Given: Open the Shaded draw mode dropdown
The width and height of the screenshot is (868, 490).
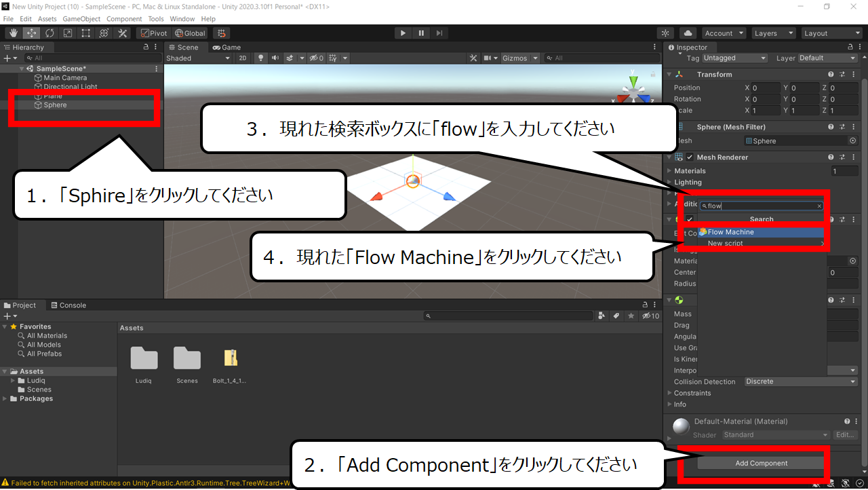Looking at the screenshot, I should click(x=198, y=58).
